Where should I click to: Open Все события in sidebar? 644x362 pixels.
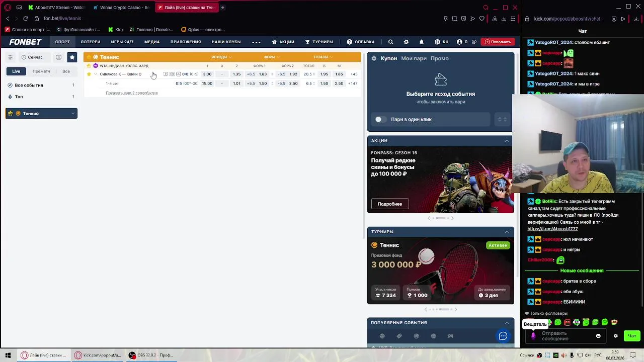coord(41,85)
